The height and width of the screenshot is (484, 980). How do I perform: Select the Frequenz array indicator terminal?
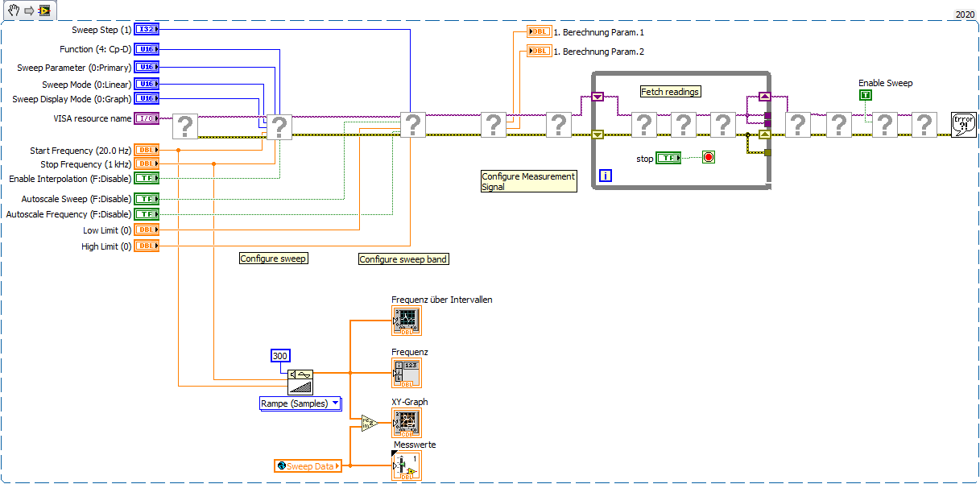pos(406,373)
